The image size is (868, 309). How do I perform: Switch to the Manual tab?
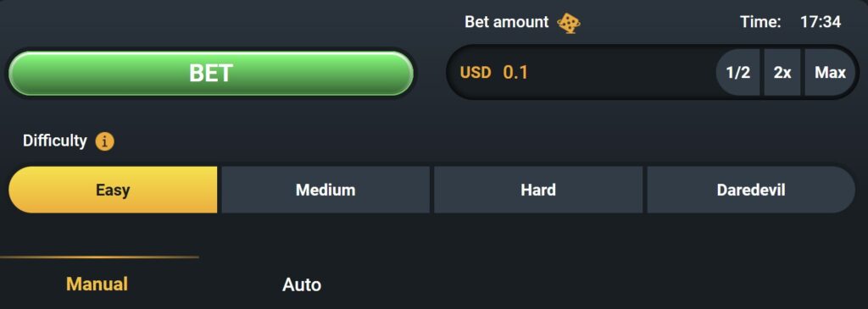click(97, 284)
